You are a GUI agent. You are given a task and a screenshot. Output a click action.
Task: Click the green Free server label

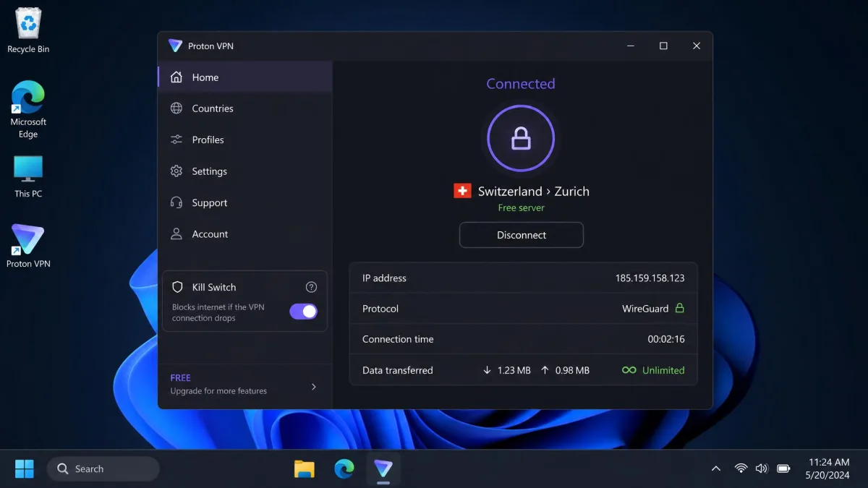click(x=522, y=207)
